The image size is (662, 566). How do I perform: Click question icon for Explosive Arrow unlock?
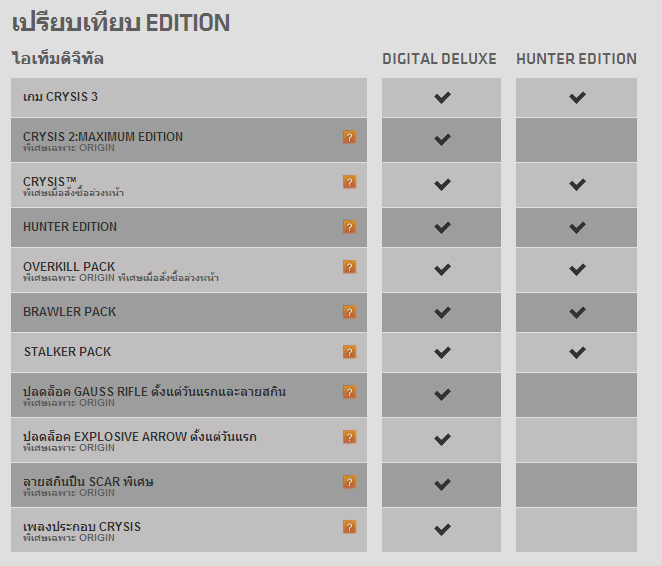pyautogui.click(x=349, y=437)
